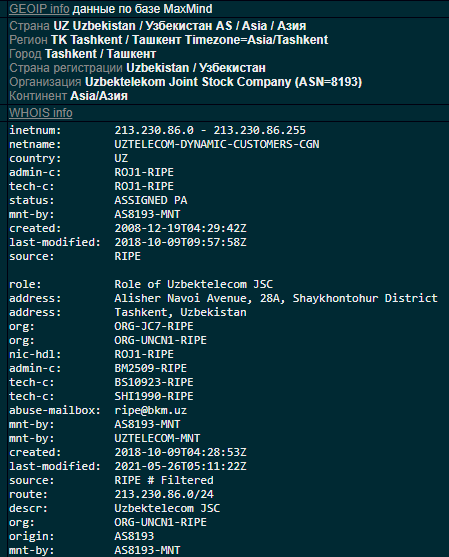Select the 'данные по базе MaxMind' text
449x557 pixels.
(x=142, y=9)
